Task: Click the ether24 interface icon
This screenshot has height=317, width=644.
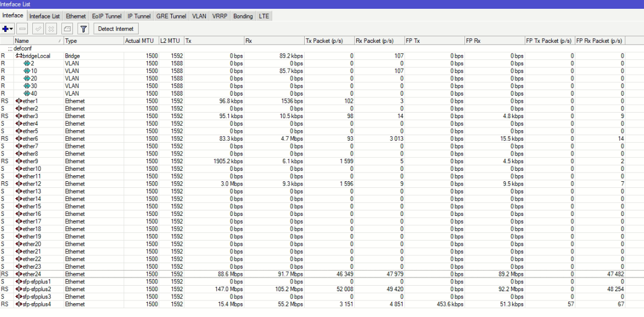Action: point(19,274)
